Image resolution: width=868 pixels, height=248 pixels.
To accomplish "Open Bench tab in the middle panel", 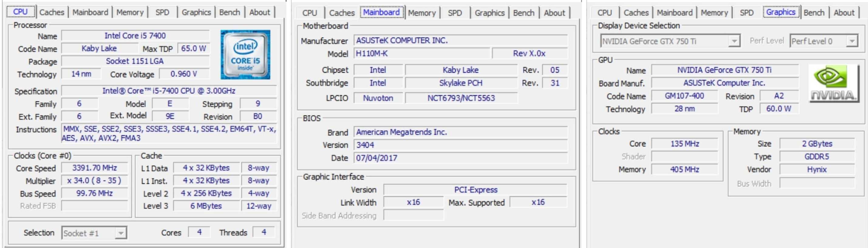I will click(524, 13).
